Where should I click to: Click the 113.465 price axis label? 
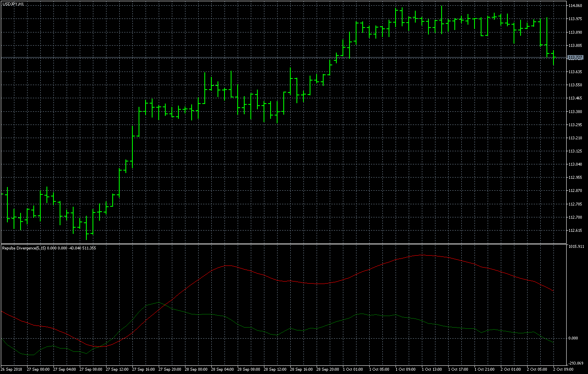point(575,98)
